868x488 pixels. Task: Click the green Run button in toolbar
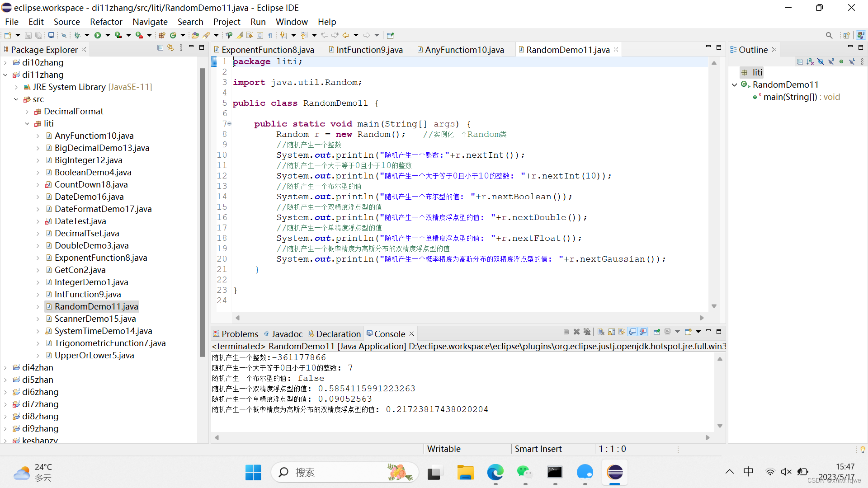(x=97, y=35)
